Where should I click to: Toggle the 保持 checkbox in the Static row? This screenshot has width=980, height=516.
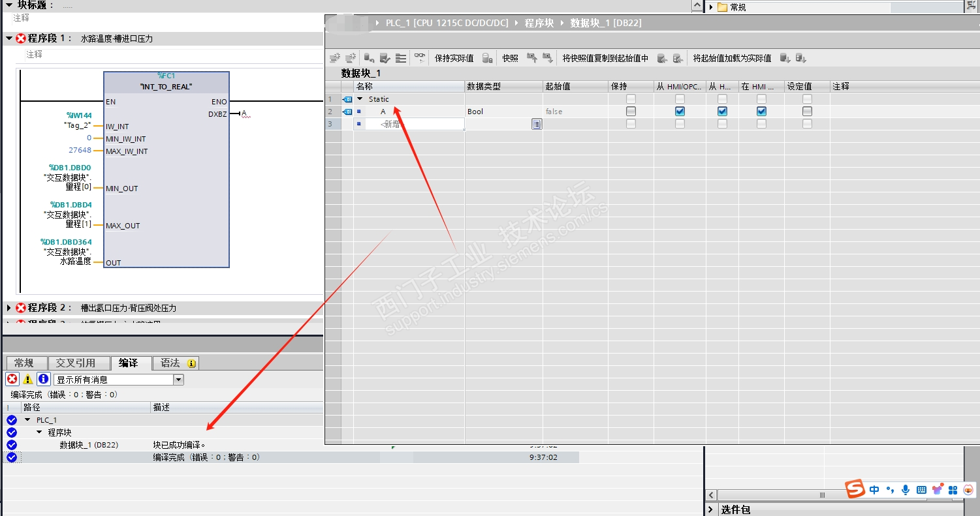[x=631, y=99]
